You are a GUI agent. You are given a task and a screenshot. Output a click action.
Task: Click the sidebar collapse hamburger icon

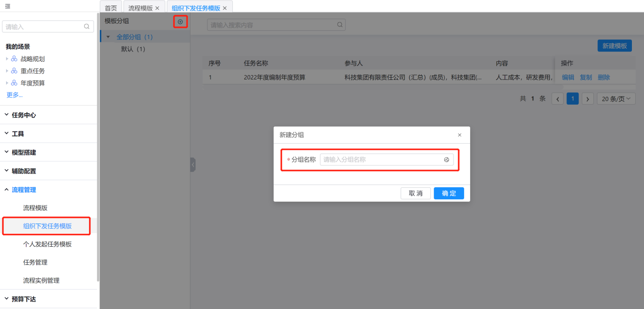tap(7, 6)
